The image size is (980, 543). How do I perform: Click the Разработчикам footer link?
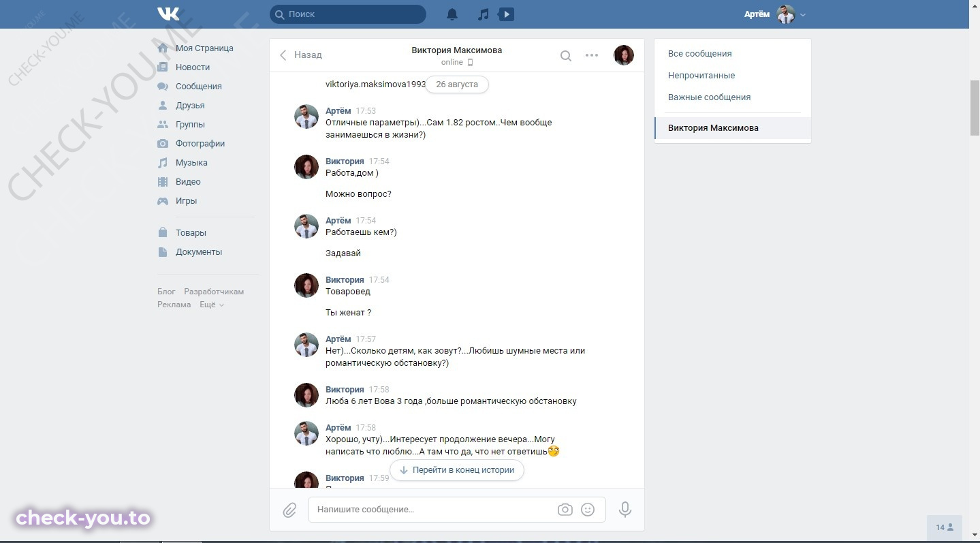point(214,292)
